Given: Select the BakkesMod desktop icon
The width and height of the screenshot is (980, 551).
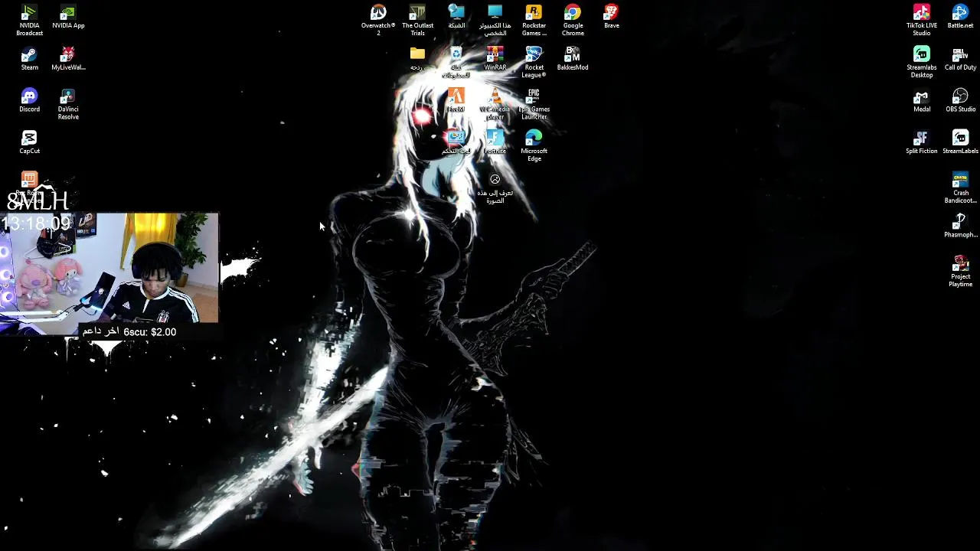Looking at the screenshot, I should 573,59.
